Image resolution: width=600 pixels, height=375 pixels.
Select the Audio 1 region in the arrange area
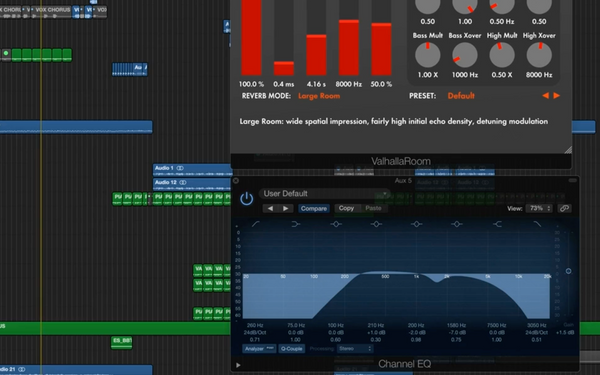tap(192, 170)
